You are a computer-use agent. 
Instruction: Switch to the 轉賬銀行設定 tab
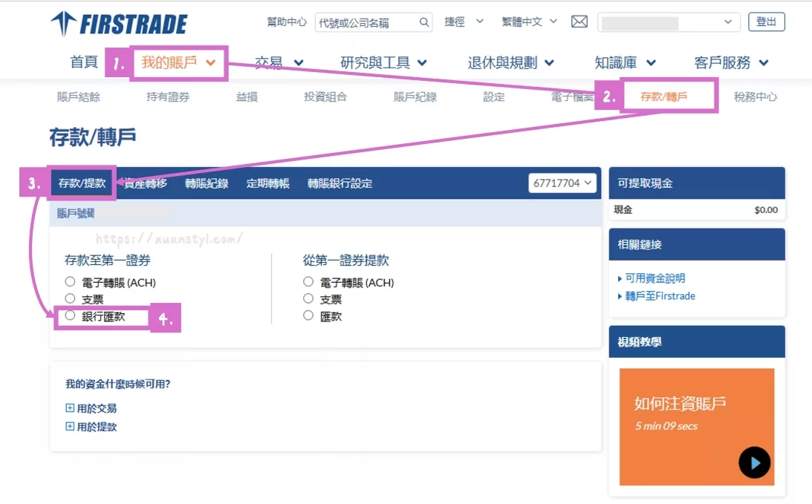tap(340, 183)
